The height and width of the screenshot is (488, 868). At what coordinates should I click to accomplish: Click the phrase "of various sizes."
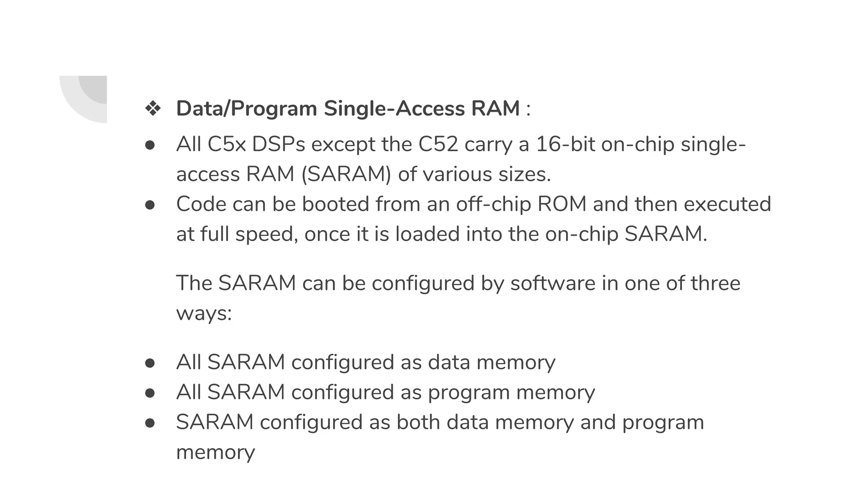[x=474, y=175]
